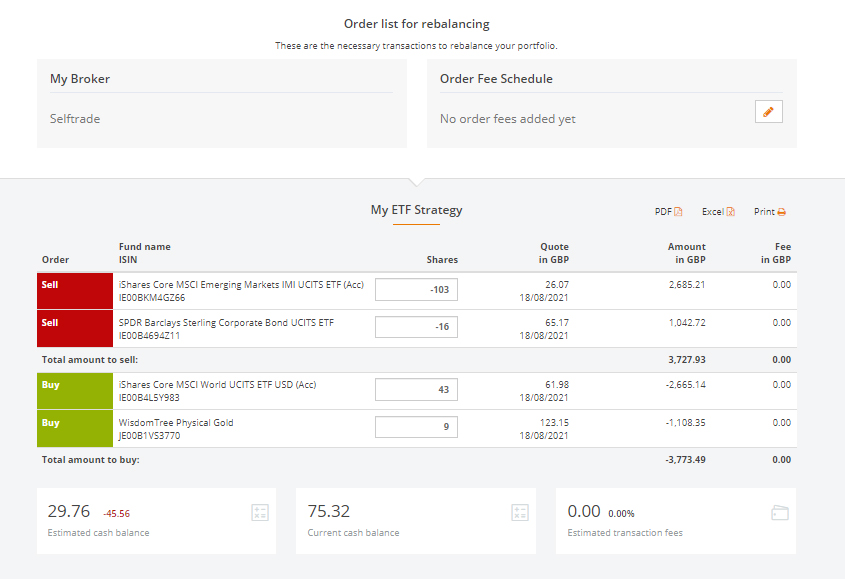
Task: Click the iShares Core MSCI Emerging Markets fund name
Action: pyautogui.click(x=241, y=285)
